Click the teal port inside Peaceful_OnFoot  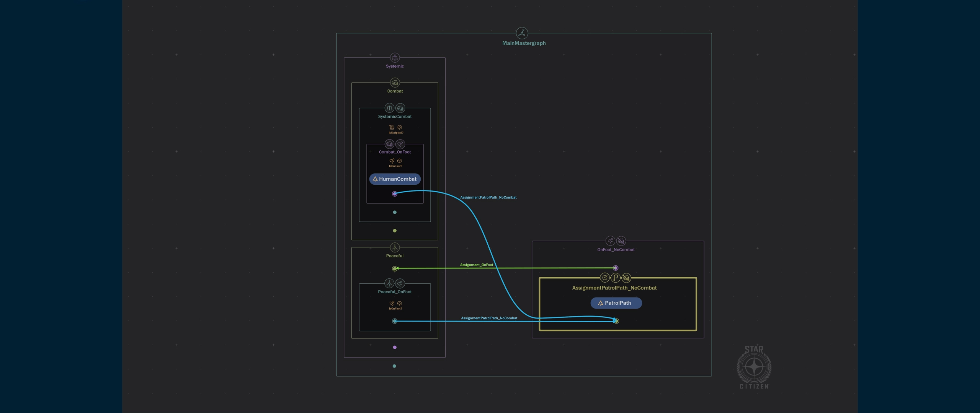(395, 321)
